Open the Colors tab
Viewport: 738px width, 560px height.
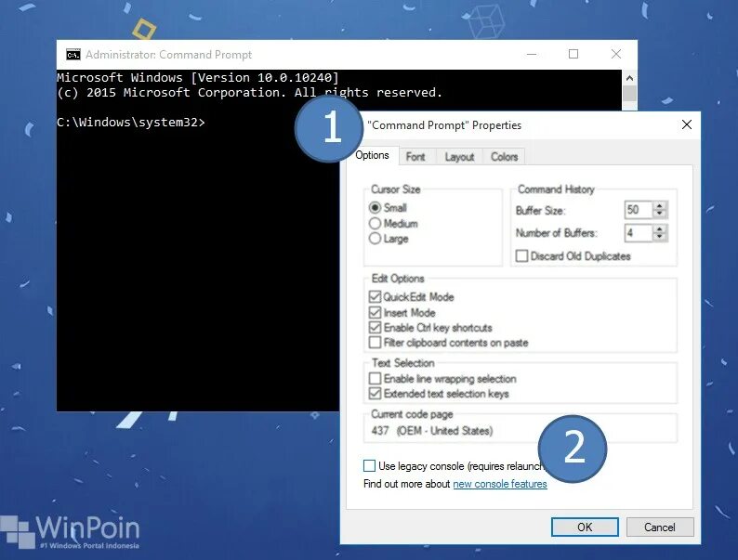click(504, 157)
